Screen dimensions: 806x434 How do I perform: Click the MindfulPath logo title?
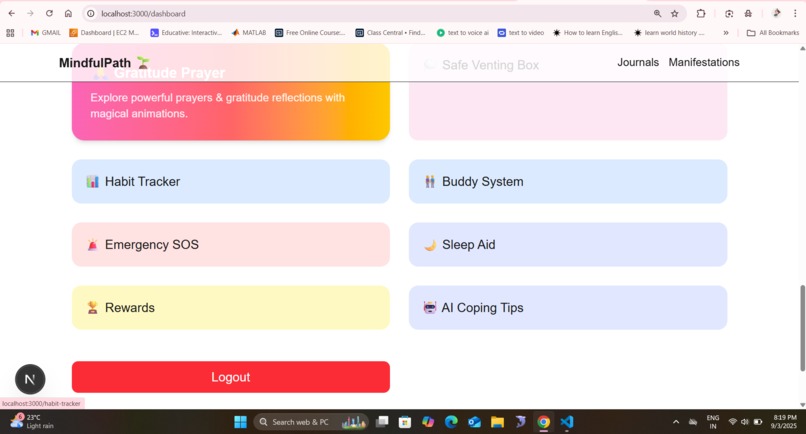pos(104,63)
